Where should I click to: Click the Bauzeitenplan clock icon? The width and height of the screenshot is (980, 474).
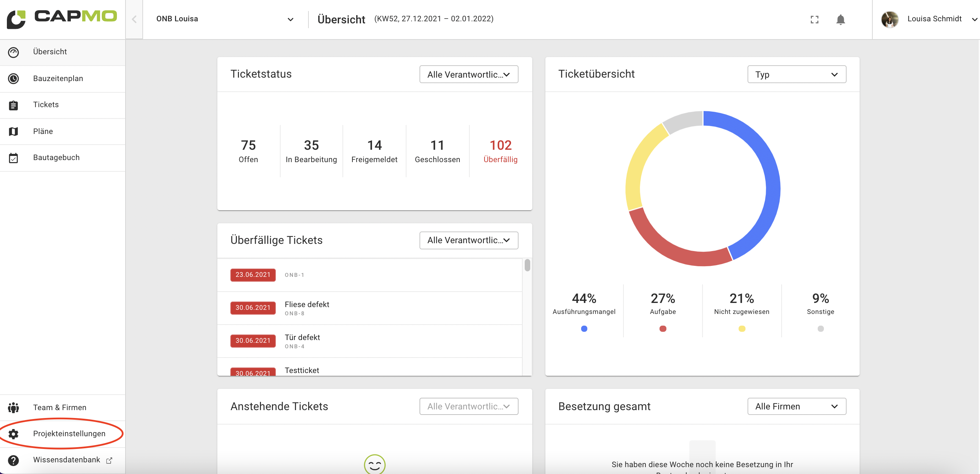(13, 78)
